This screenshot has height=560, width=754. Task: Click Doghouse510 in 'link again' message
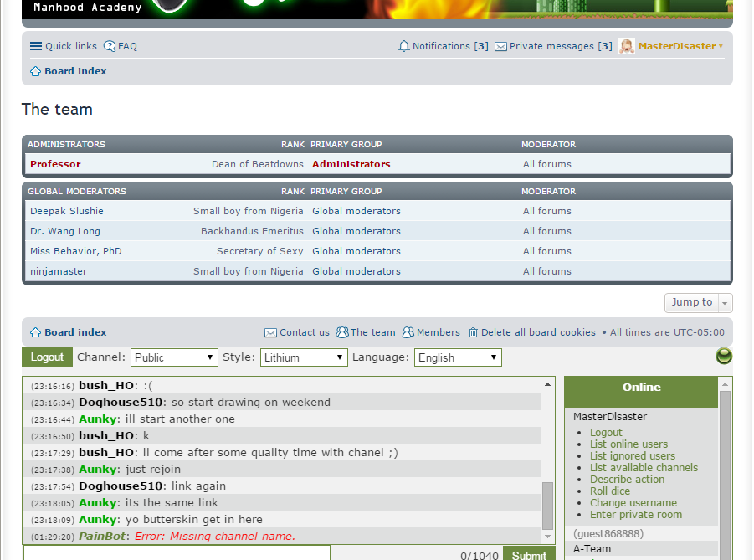121,486
